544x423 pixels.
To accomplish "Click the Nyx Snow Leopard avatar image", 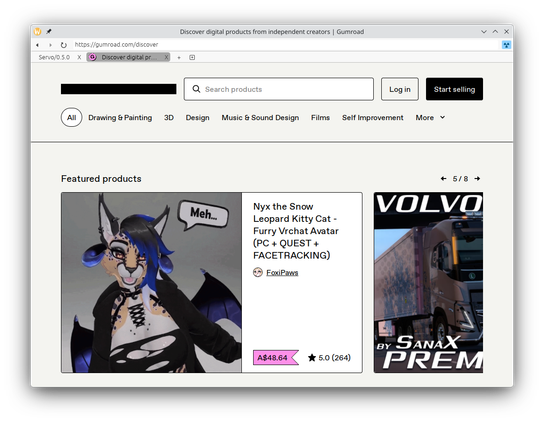I will [x=151, y=282].
